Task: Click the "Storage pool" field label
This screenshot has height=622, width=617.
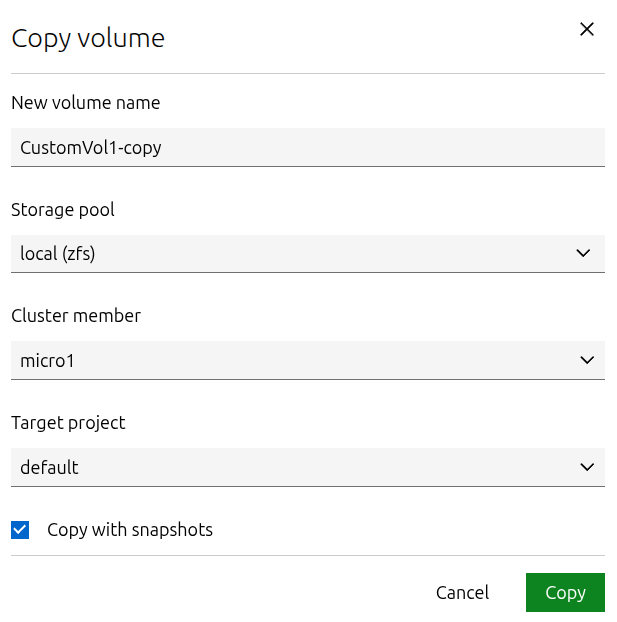Action: tap(63, 210)
